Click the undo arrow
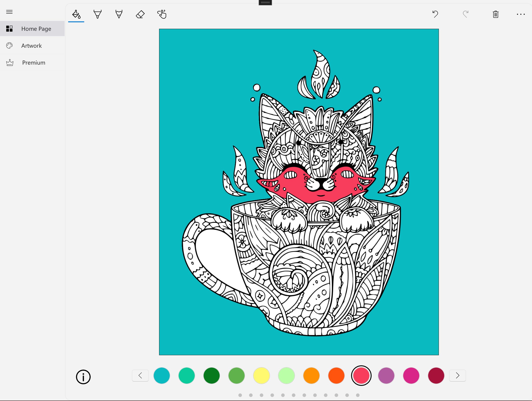 435,14
